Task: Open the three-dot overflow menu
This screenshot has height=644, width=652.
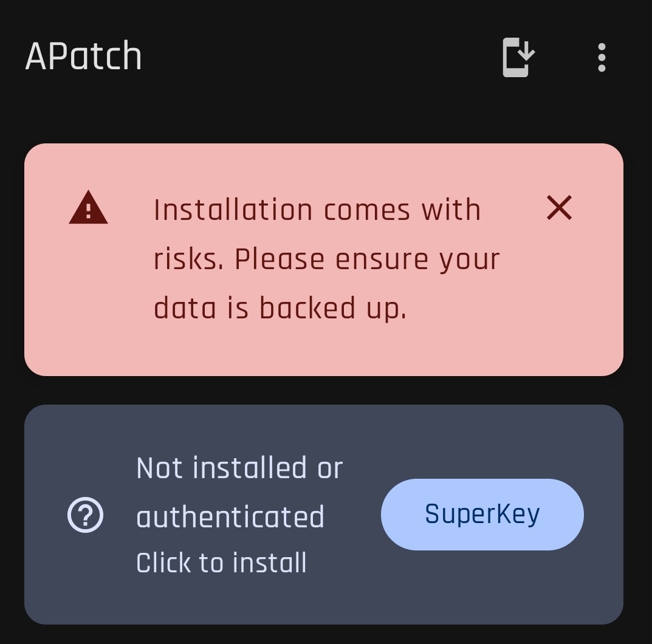Action: click(x=601, y=57)
